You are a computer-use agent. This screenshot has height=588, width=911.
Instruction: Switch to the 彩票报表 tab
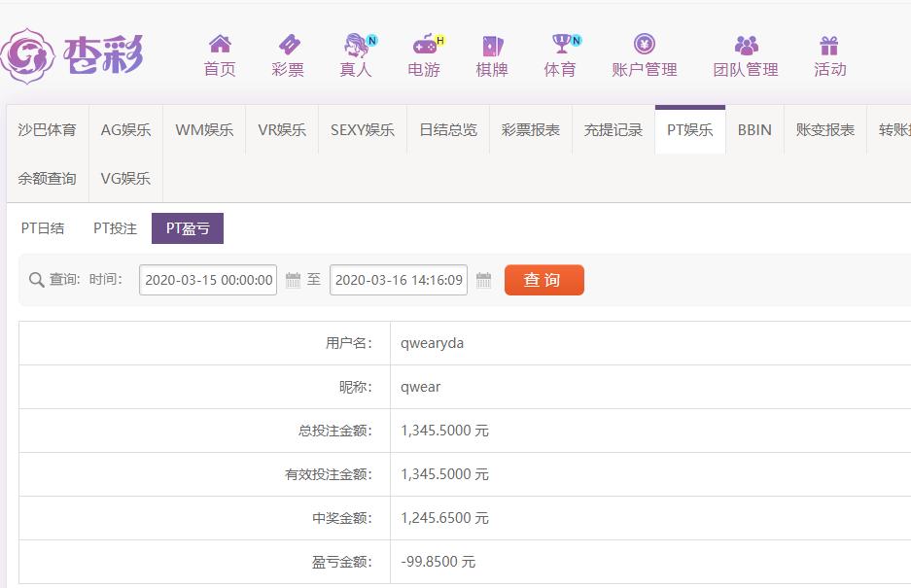[531, 130]
